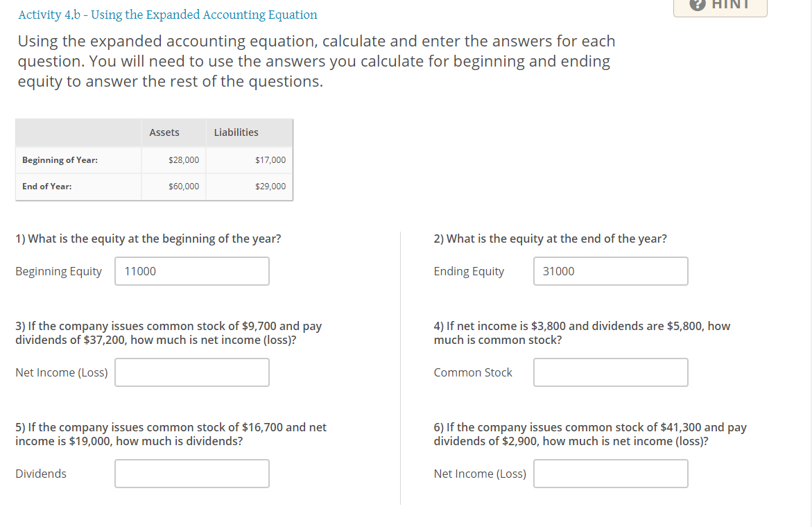Select the Beginning Equity input showing 11000
This screenshot has width=812, height=527.
click(x=191, y=271)
